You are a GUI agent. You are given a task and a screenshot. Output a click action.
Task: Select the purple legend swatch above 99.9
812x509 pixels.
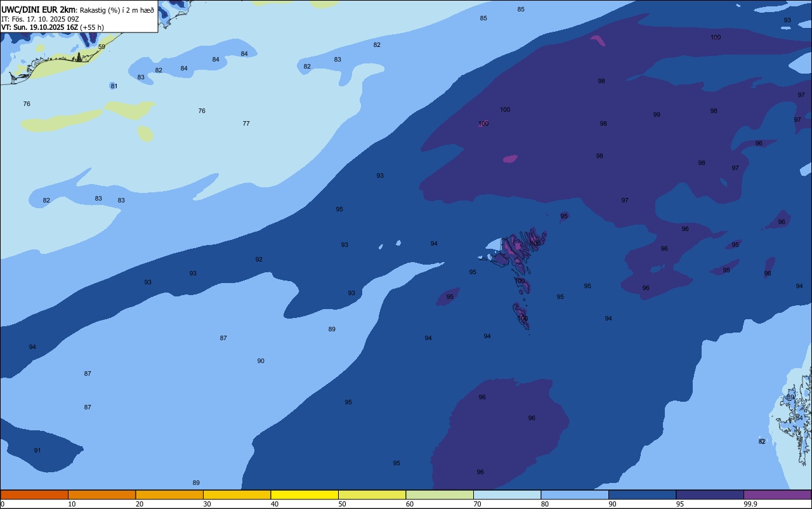[777, 494]
